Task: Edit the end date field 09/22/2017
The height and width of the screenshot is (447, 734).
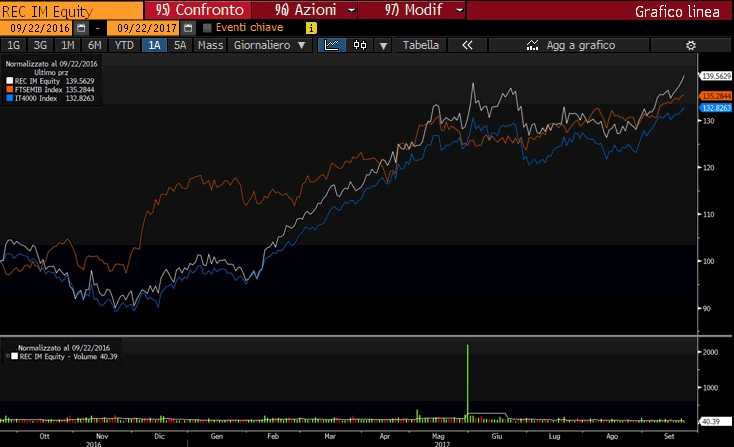Action: click(144, 28)
